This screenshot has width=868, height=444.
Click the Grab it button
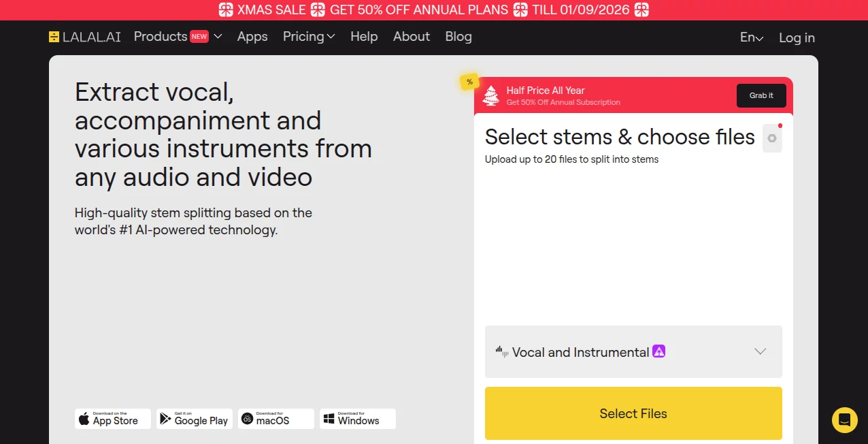click(761, 95)
